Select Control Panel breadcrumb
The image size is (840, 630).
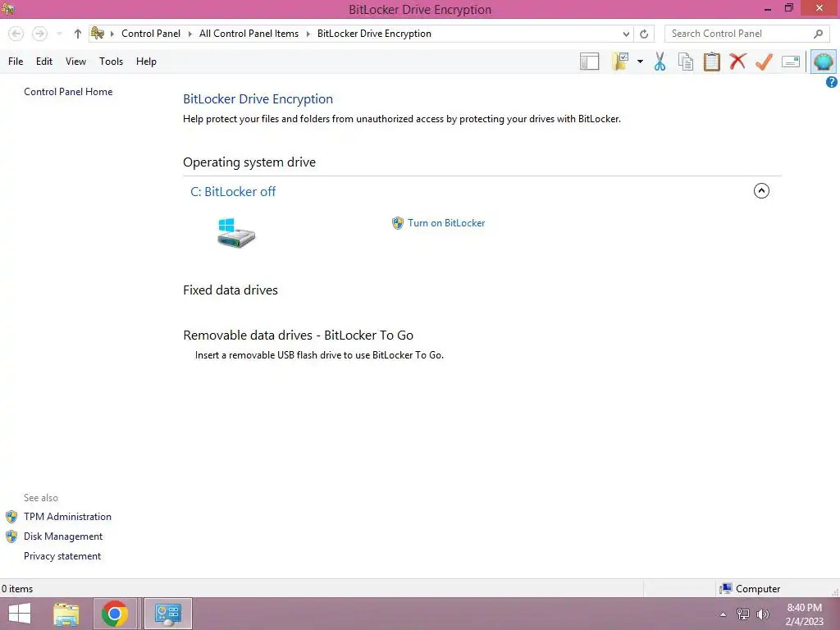coord(151,34)
